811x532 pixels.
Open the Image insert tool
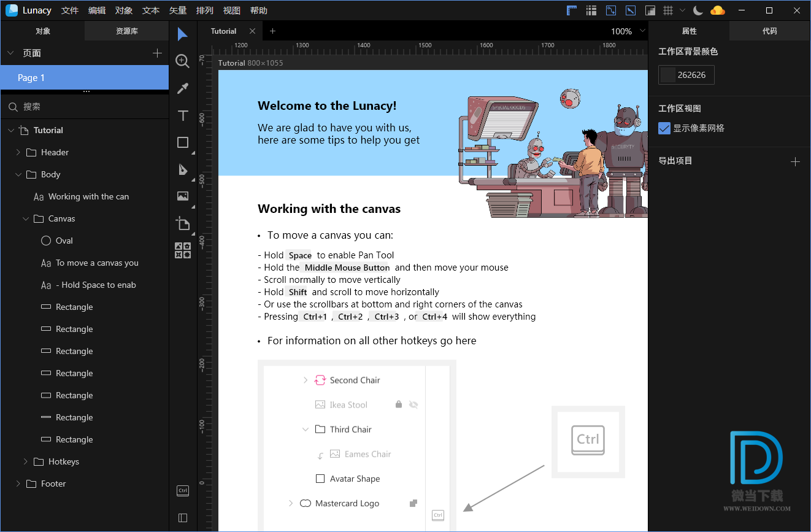pos(182,196)
